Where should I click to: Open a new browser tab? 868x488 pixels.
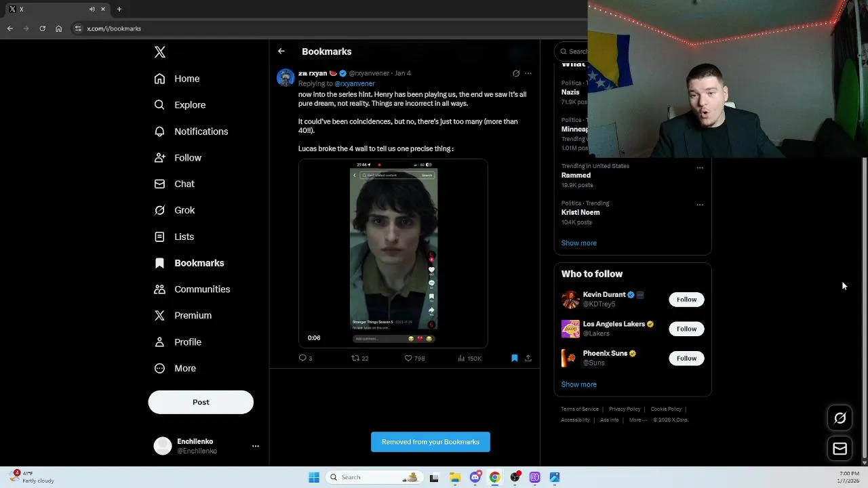(119, 9)
